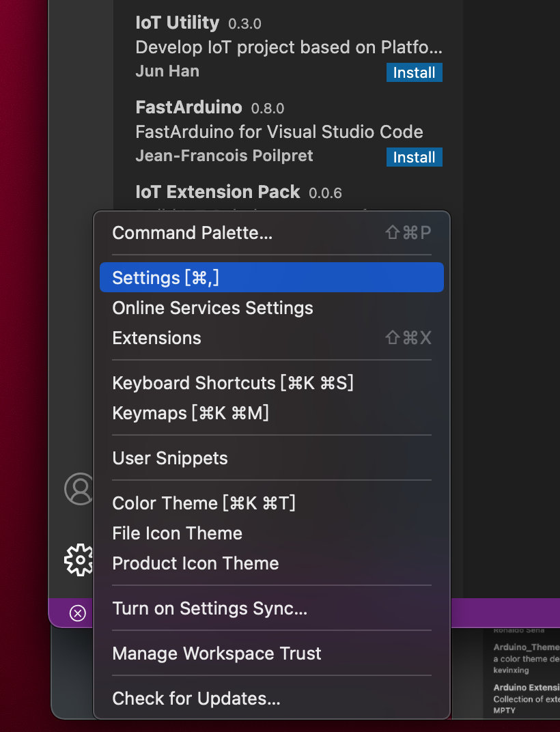Select the IoT Extension Pack listing

coord(217,192)
